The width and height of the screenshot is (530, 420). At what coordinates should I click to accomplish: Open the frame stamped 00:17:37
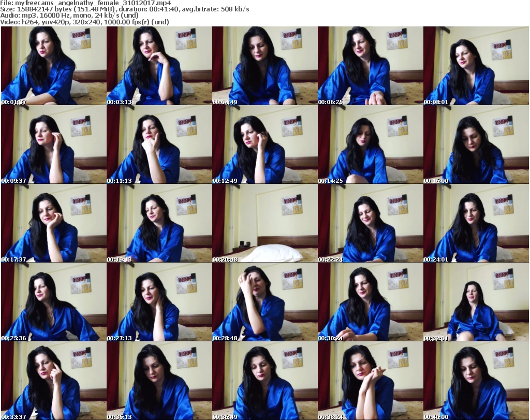point(54,223)
